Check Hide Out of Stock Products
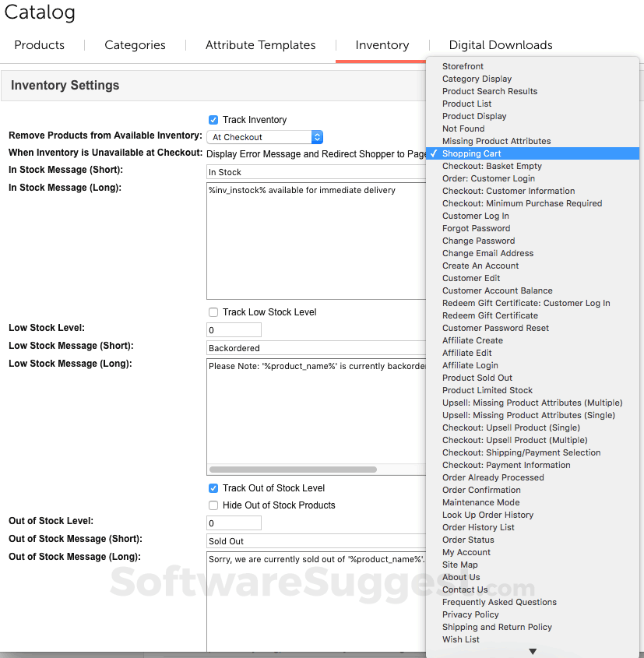The height and width of the screenshot is (658, 644). click(213, 505)
